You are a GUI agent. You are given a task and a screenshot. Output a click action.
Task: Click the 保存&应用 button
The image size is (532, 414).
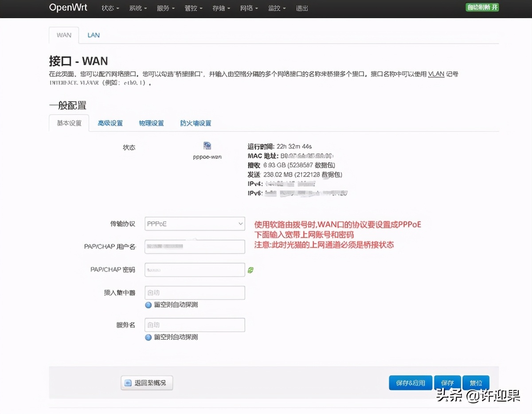point(410,383)
